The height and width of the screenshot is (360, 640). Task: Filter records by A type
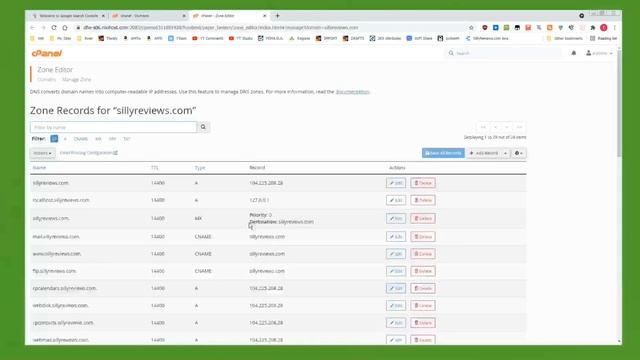pos(65,139)
